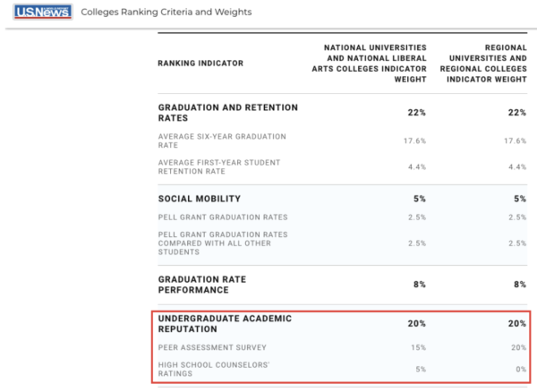Click Pell Grant Graduation Rates row label
Image resolution: width=537 pixels, height=392 pixels.
click(x=223, y=217)
